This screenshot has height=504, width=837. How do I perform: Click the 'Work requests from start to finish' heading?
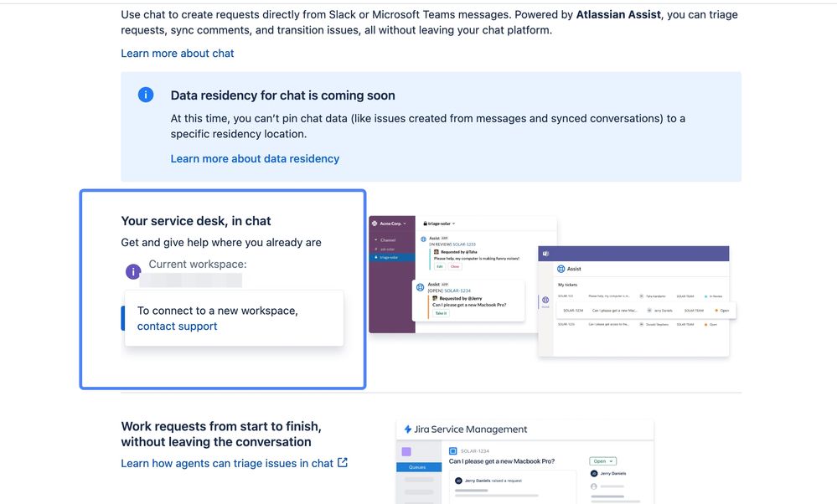coord(221,435)
